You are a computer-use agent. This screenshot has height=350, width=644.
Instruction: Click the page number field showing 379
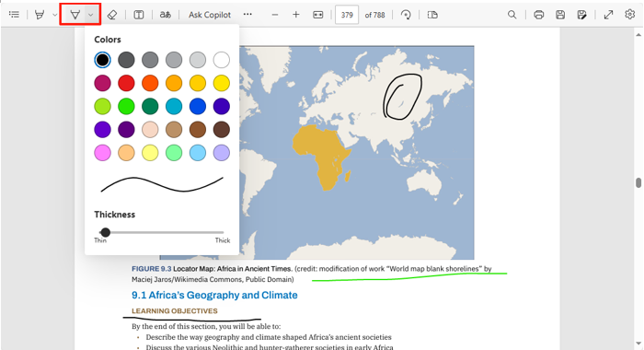(x=347, y=15)
